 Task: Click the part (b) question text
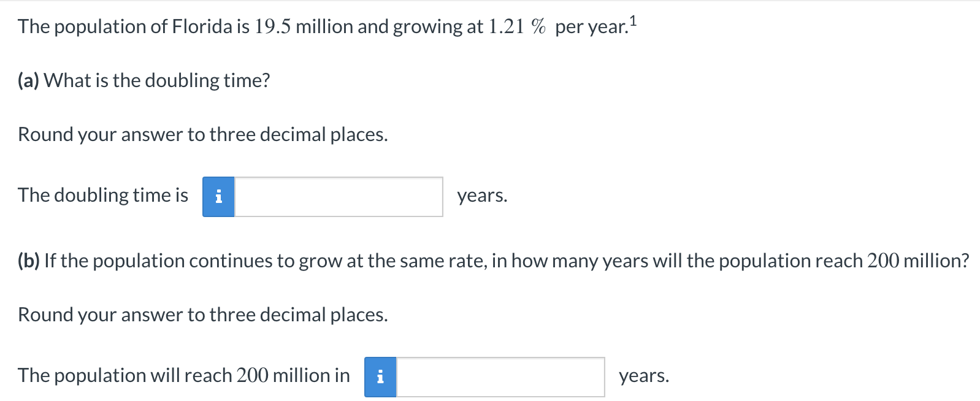(491, 261)
